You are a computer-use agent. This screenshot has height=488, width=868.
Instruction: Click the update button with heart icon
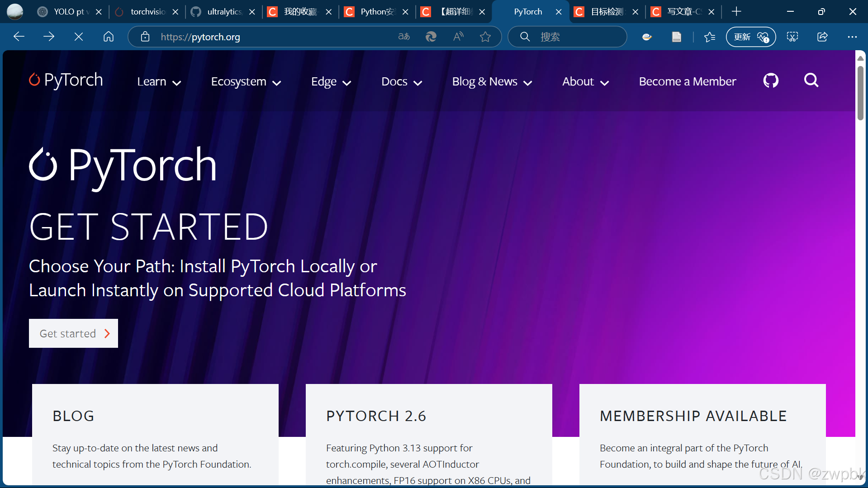(x=751, y=37)
